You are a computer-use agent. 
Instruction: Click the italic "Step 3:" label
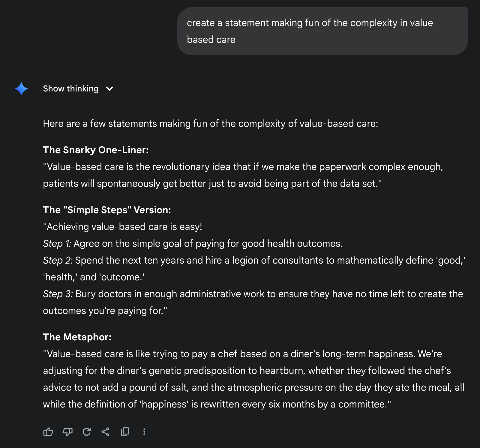click(58, 294)
